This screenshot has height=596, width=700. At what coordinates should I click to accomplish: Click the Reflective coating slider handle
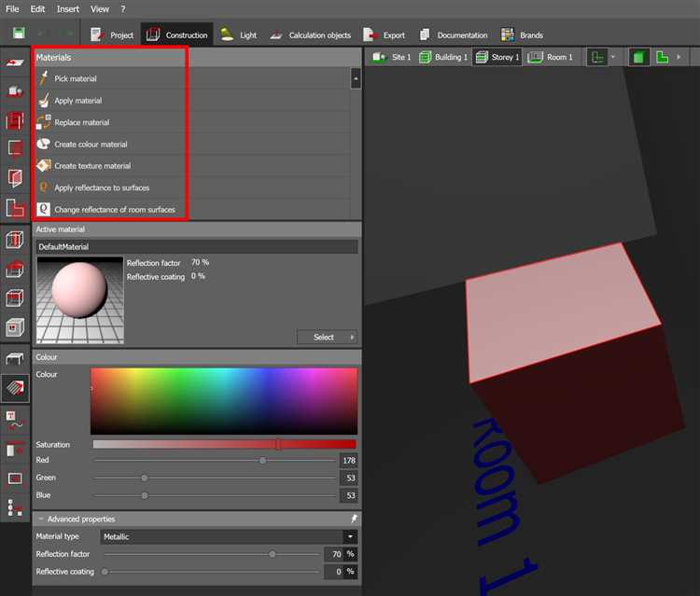pos(105,572)
